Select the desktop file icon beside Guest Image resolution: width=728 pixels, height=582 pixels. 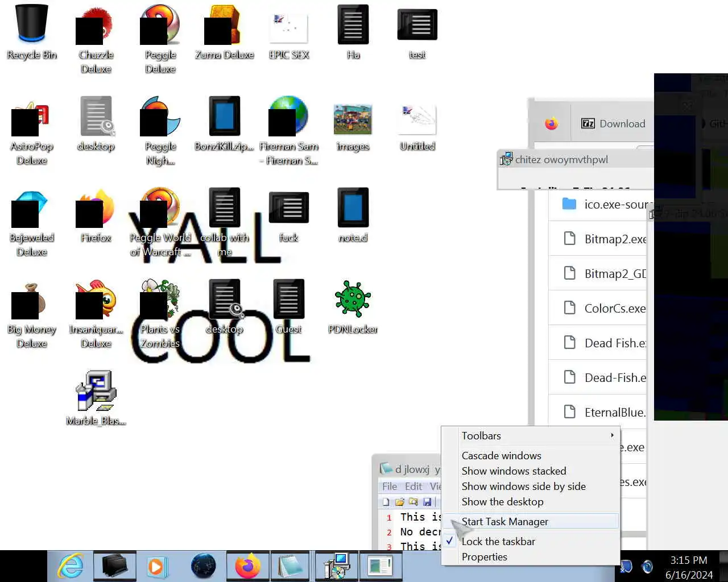tap(225, 307)
